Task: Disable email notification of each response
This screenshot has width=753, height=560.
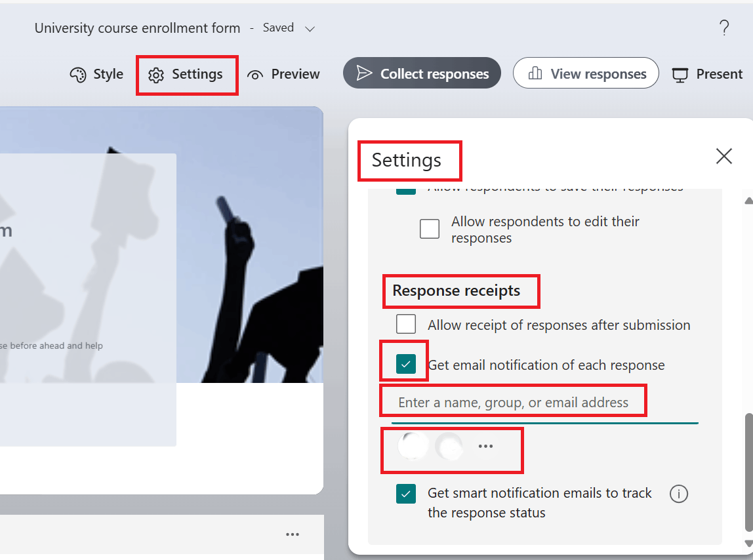Action: click(x=405, y=364)
